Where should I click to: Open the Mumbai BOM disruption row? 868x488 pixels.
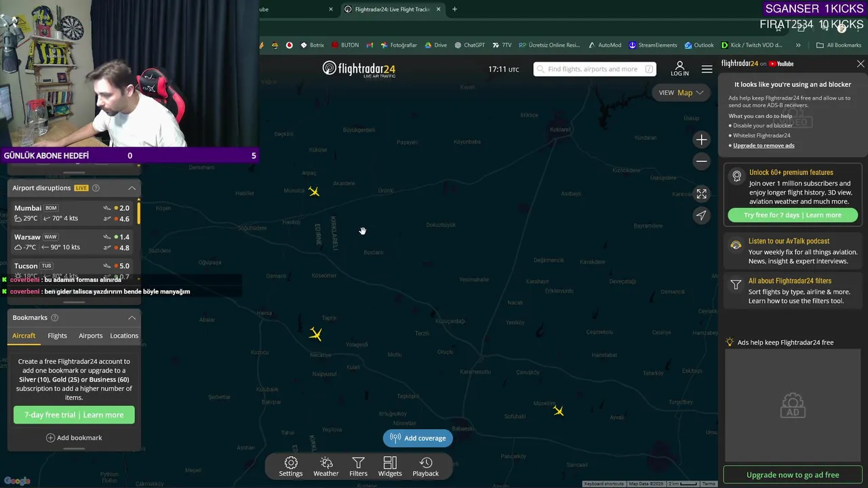73,213
